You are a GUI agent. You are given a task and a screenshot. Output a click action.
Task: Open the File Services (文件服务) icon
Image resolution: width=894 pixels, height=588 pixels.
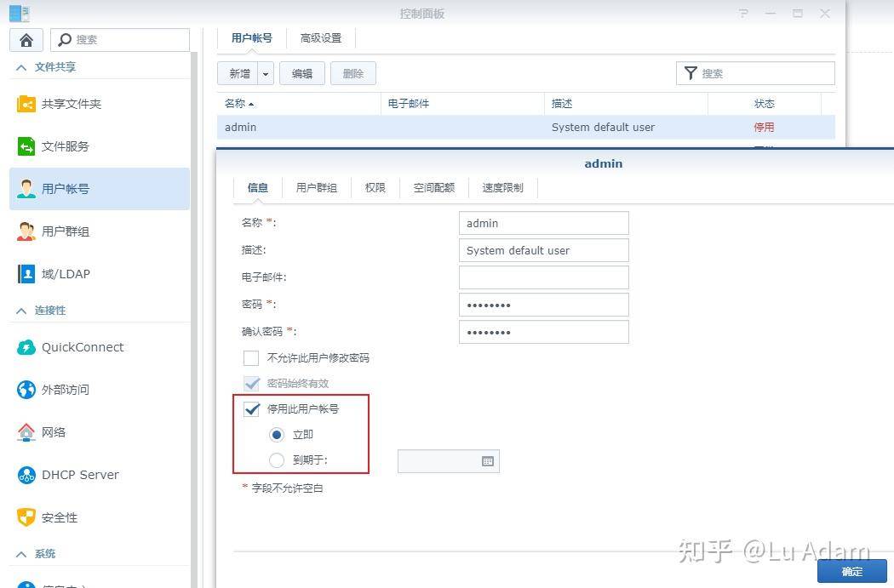(26, 146)
